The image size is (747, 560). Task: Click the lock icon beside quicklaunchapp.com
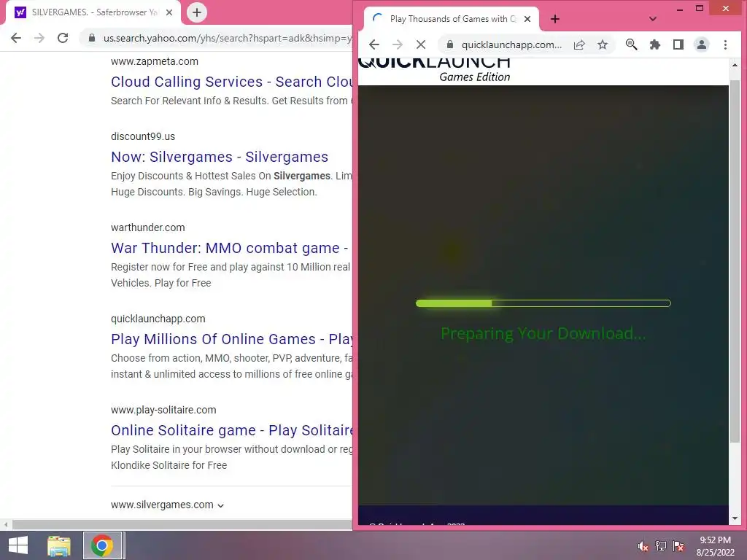[449, 44]
